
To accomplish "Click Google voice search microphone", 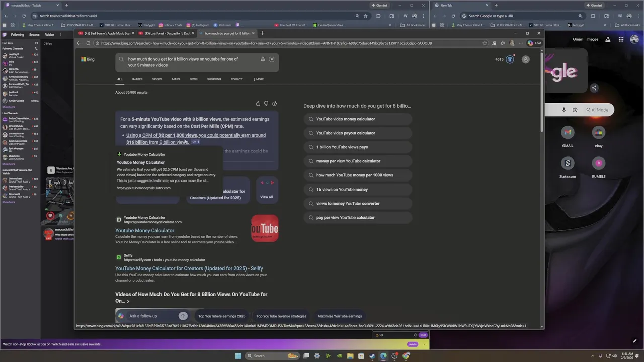I will point(564,110).
